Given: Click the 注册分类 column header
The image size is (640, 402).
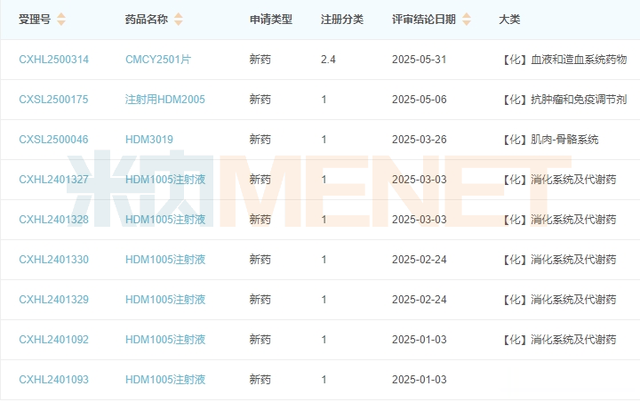Looking at the screenshot, I should coord(342,19).
